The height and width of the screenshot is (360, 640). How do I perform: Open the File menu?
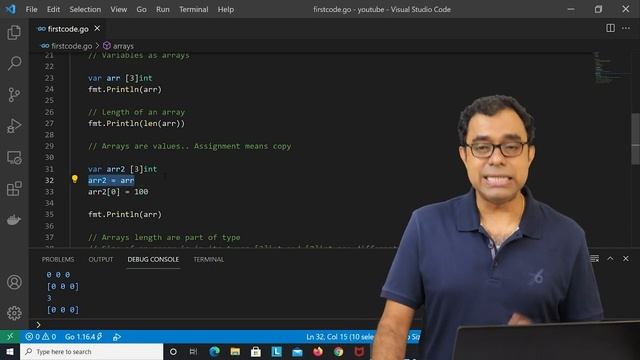(x=31, y=9)
